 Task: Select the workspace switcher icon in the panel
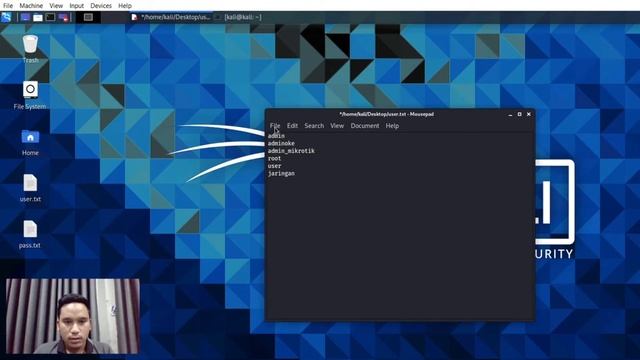[x=88, y=17]
